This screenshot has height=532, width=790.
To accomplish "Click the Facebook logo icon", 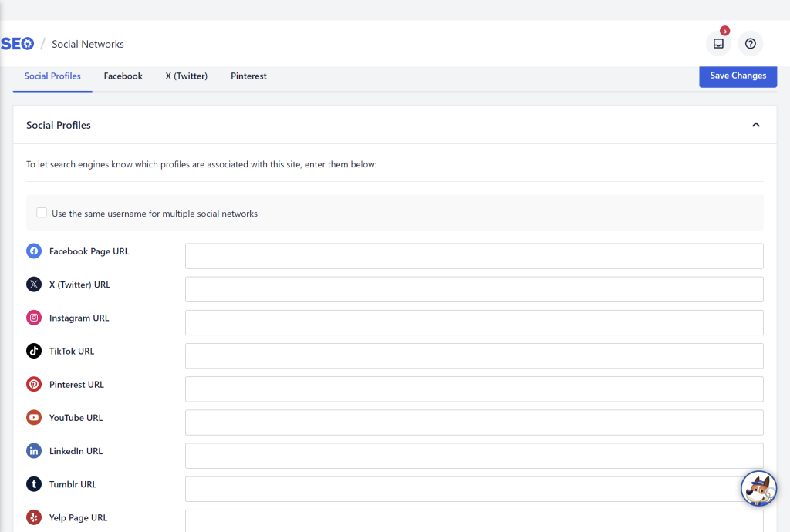I will [x=34, y=251].
